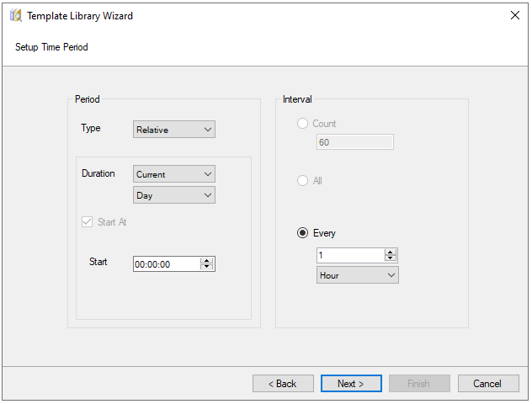Toggle the Start At checkbox
The image size is (532, 404).
pyautogui.click(x=88, y=222)
